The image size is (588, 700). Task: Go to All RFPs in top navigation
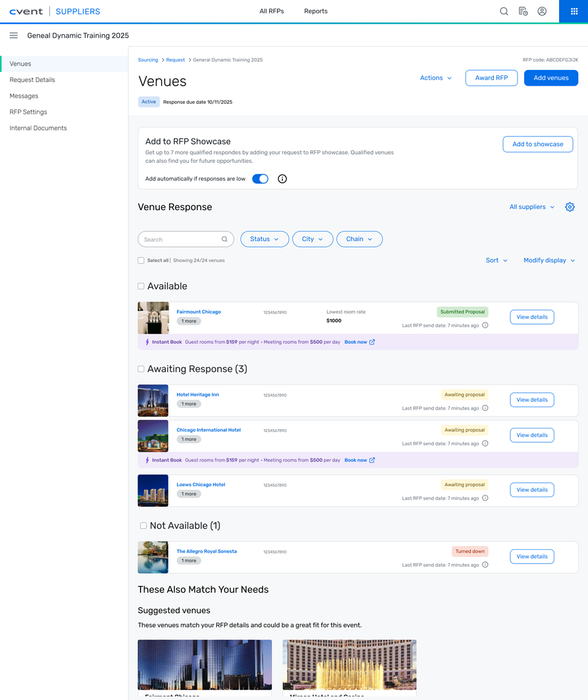(x=272, y=11)
